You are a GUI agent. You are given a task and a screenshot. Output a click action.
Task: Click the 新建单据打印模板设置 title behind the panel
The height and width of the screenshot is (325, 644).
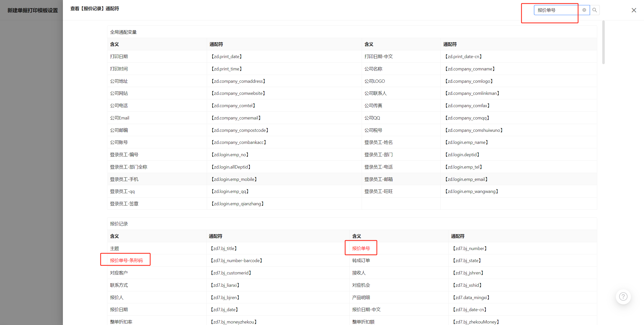(x=32, y=10)
